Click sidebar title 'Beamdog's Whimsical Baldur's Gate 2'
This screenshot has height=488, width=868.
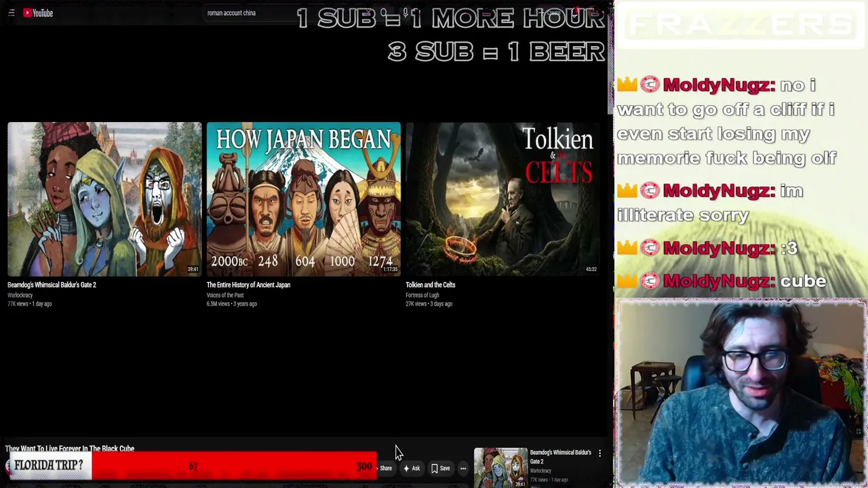coord(560,457)
